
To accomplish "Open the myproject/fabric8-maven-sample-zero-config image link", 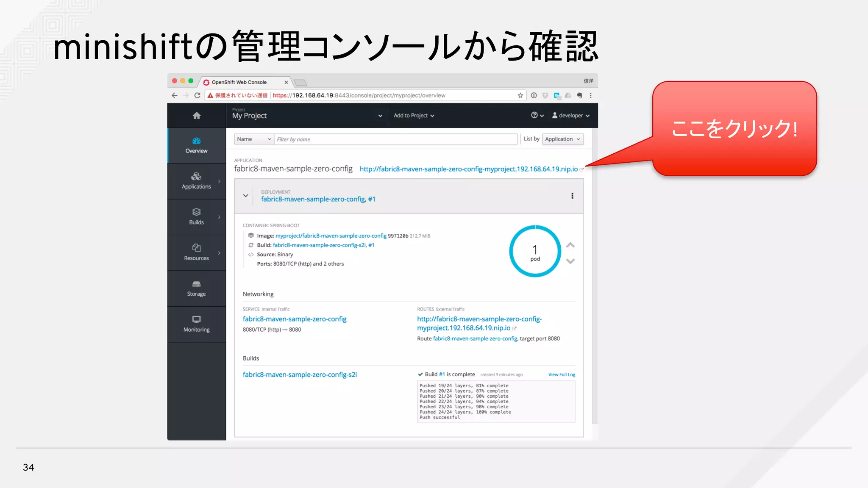I will pos(331,236).
